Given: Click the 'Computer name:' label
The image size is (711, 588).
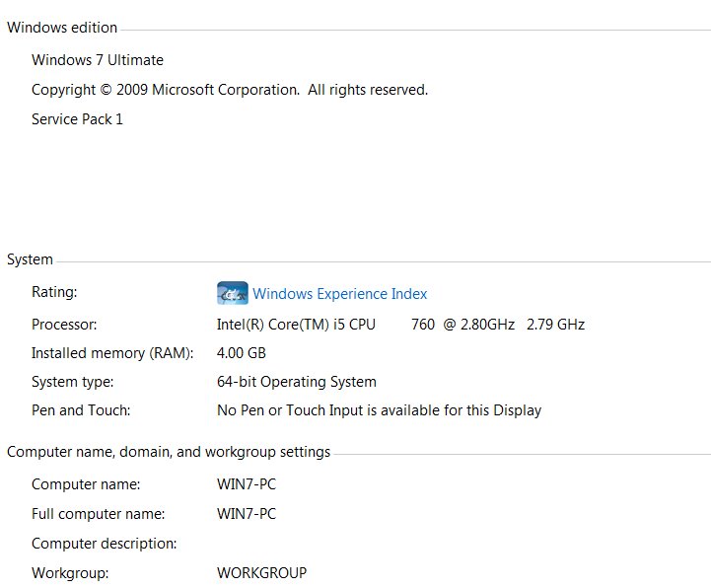Looking at the screenshot, I should 86,484.
